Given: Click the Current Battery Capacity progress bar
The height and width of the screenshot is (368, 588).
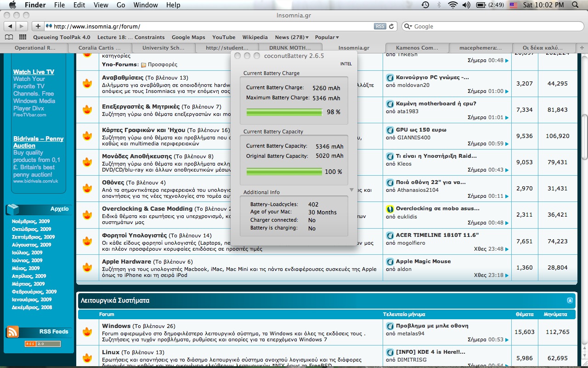Looking at the screenshot, I should click(284, 172).
